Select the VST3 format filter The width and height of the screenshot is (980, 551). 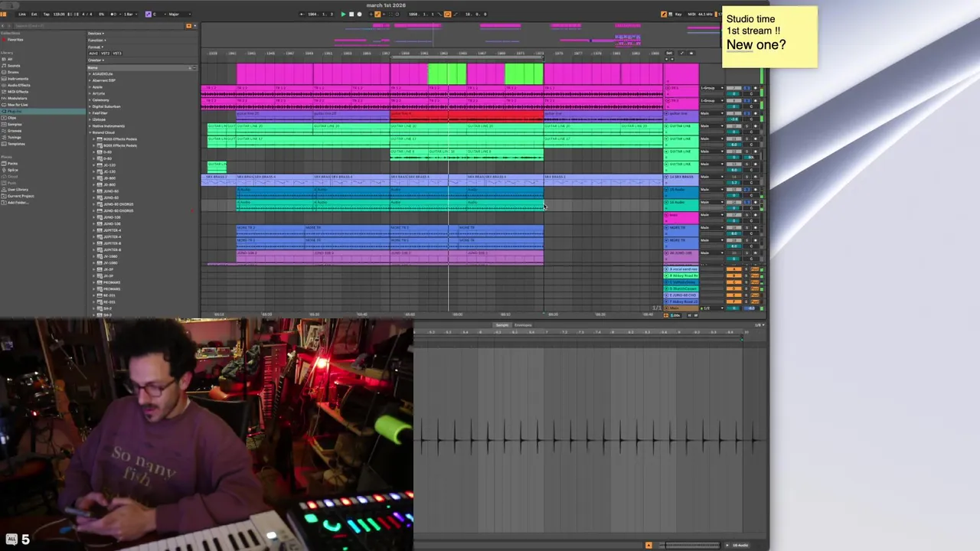[117, 53]
